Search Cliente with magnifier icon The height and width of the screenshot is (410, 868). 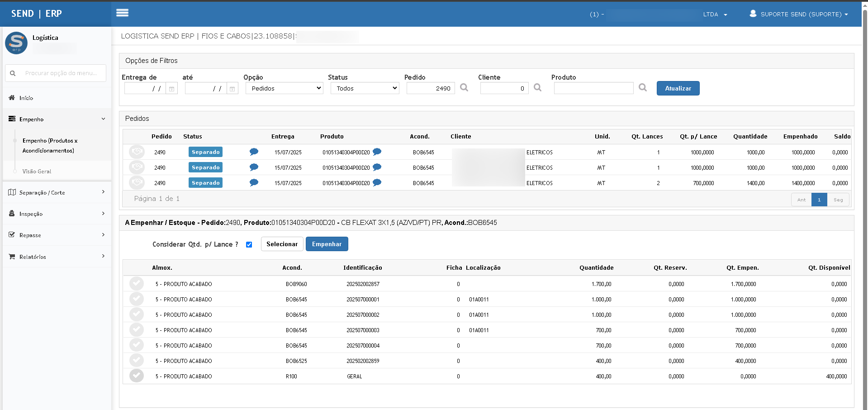click(537, 87)
